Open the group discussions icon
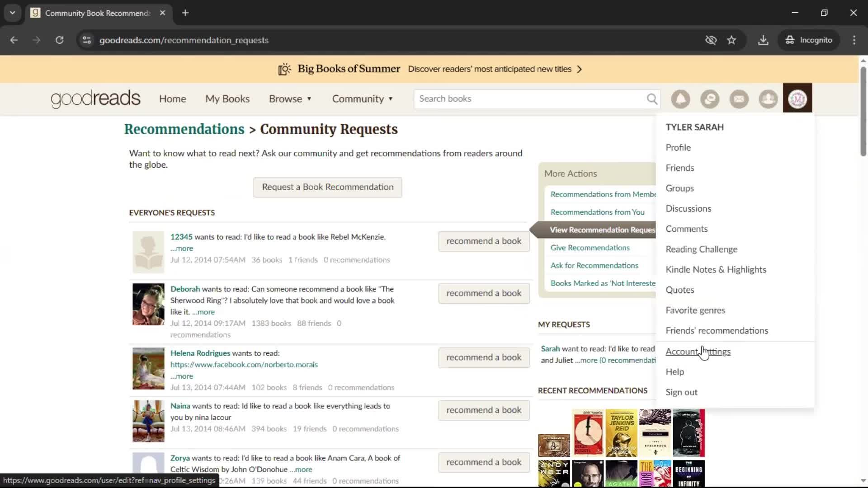The width and height of the screenshot is (868, 488). (x=710, y=99)
